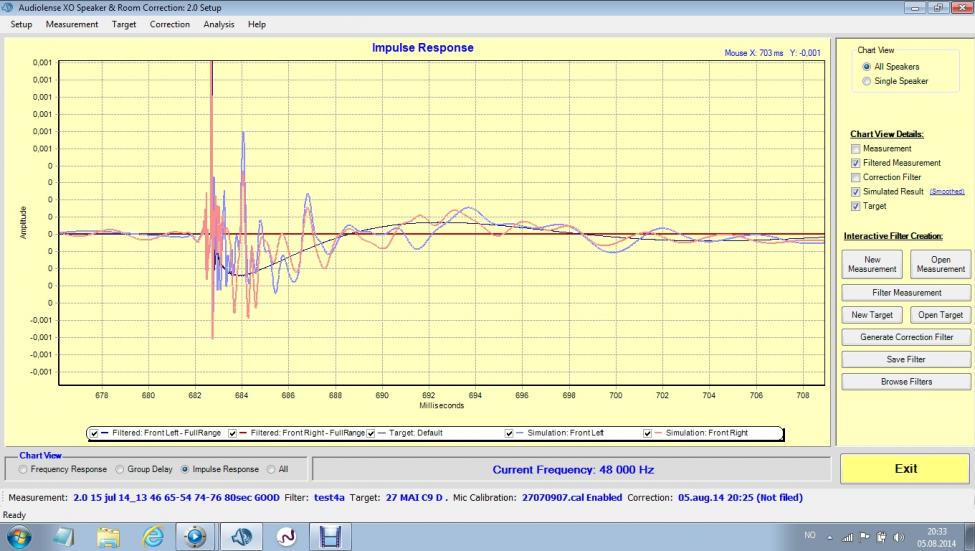Click the Impulse Response chart title
This screenshot has height=551, width=975.
pos(423,48)
